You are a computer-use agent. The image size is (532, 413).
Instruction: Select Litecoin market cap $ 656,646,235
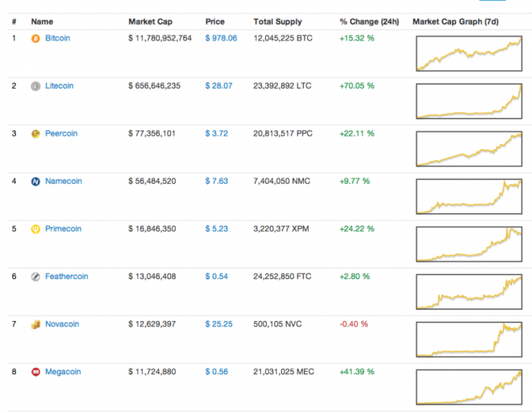point(154,86)
